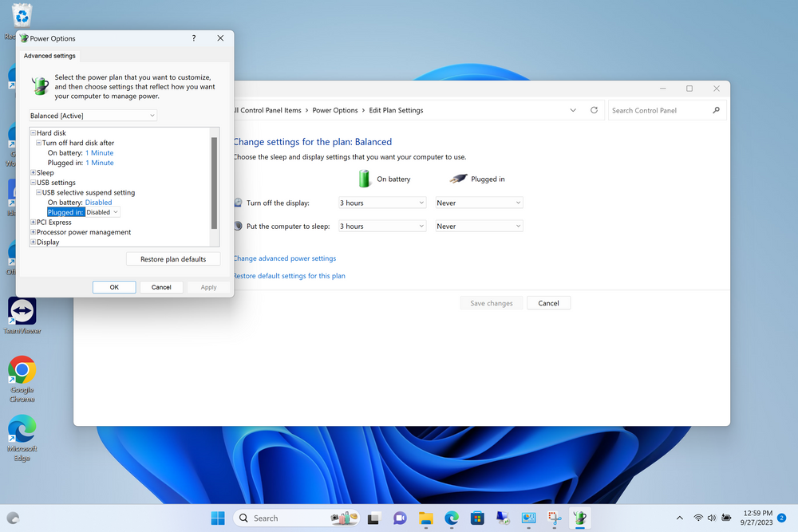Open Recycle Bin from the desktop
The height and width of the screenshot is (532, 798).
pos(20,14)
